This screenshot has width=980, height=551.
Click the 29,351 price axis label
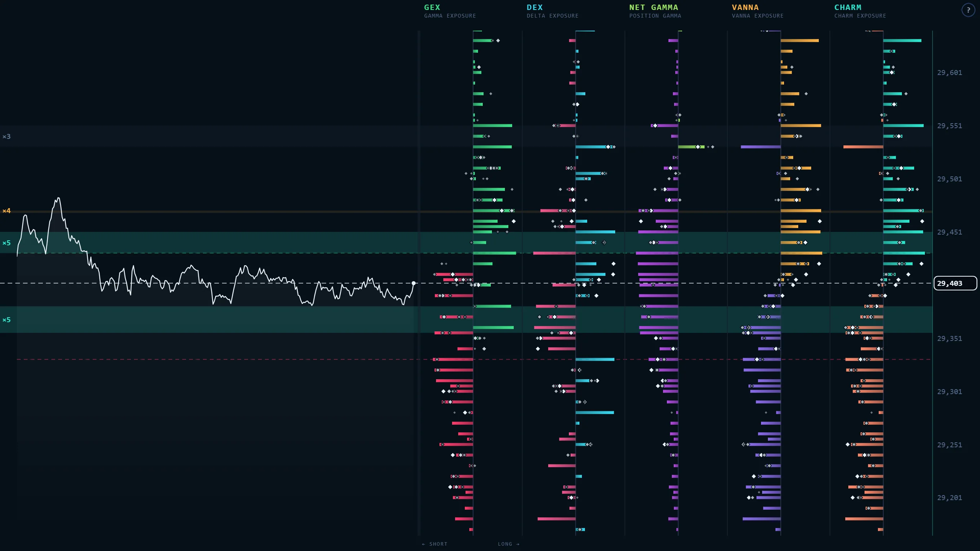(949, 339)
